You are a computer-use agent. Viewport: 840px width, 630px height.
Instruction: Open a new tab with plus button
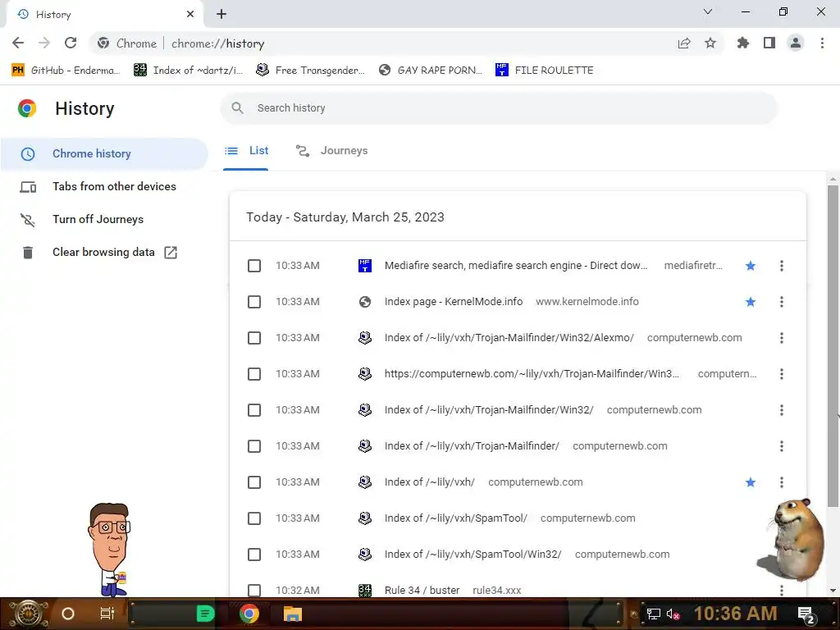pyautogui.click(x=221, y=15)
